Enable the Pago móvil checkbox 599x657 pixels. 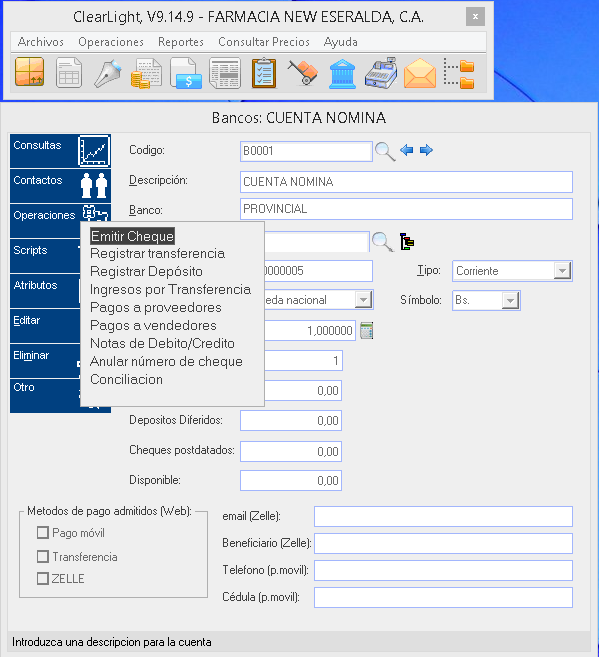coord(43,533)
